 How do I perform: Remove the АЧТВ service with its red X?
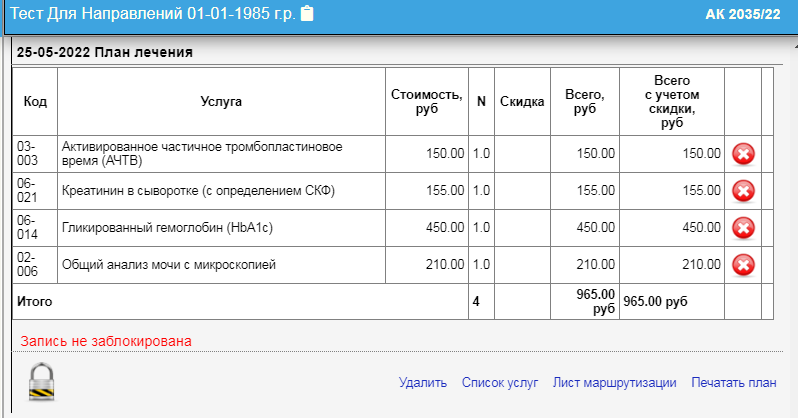[743, 154]
